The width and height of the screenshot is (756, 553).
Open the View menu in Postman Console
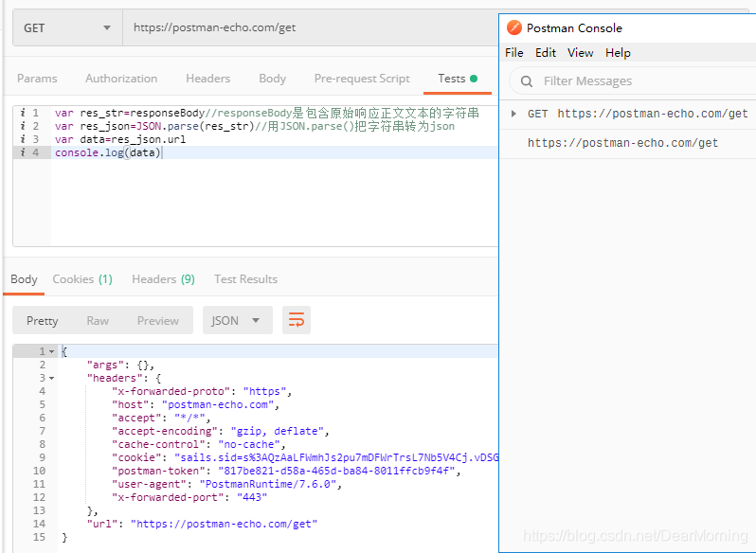pos(580,53)
